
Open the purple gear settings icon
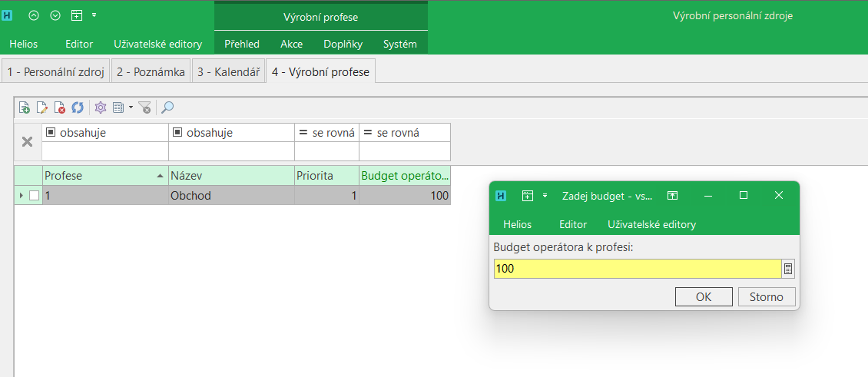tap(100, 108)
